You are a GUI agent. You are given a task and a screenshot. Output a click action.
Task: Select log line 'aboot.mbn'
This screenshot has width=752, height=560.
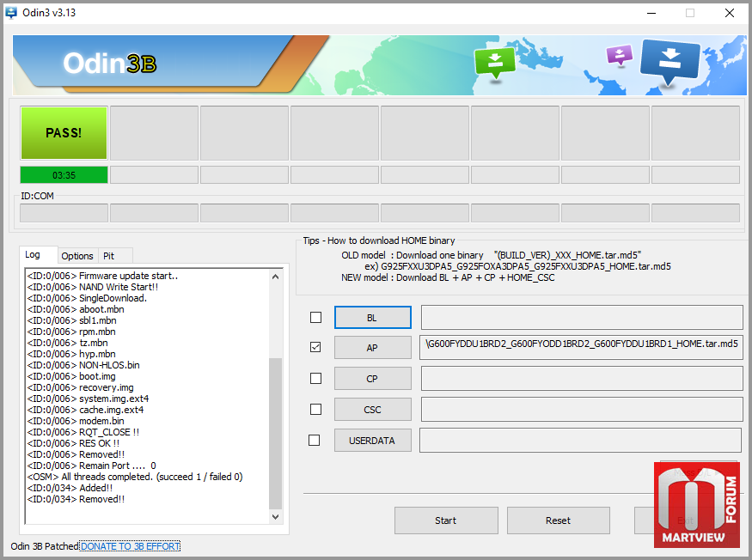pos(76,309)
